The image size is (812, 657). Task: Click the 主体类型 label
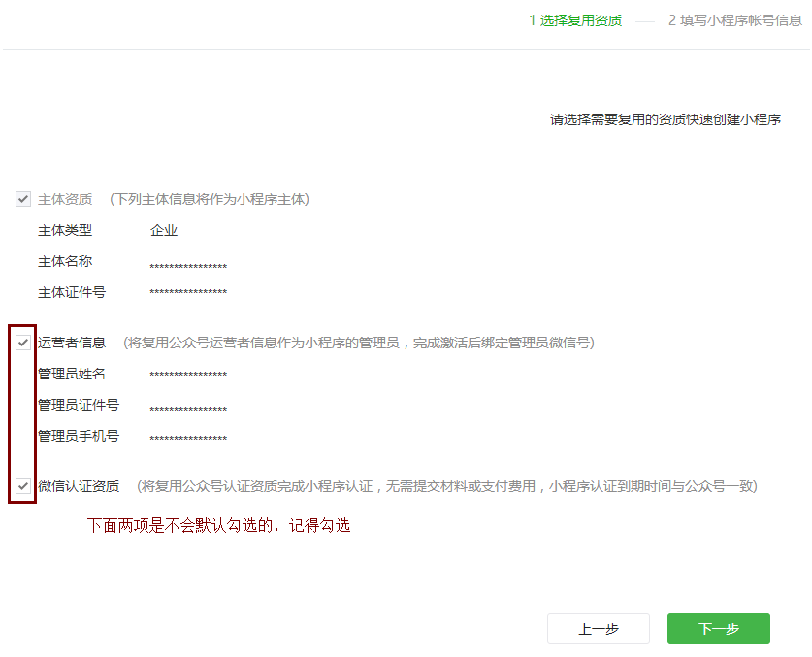tap(64, 230)
